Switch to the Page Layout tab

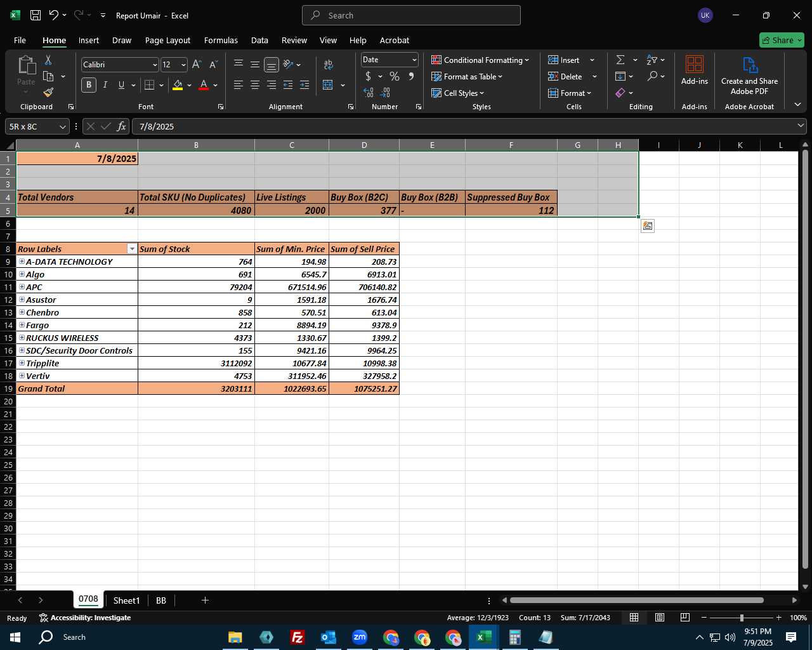click(167, 40)
